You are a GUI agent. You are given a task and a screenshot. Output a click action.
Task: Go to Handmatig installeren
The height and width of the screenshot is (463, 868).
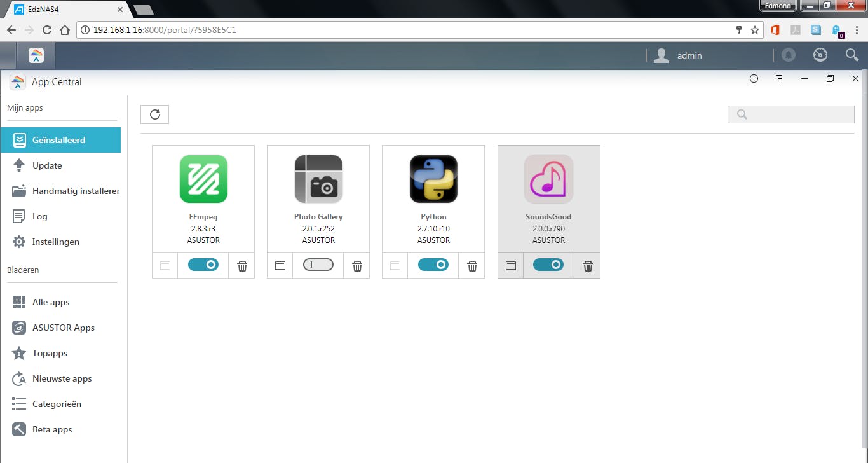60,191
